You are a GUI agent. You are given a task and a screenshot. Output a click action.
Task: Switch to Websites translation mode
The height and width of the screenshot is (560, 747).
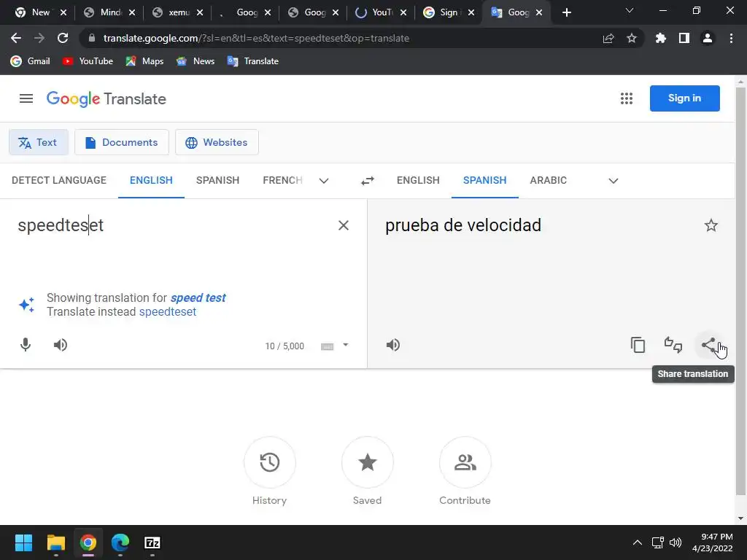pyautogui.click(x=217, y=142)
